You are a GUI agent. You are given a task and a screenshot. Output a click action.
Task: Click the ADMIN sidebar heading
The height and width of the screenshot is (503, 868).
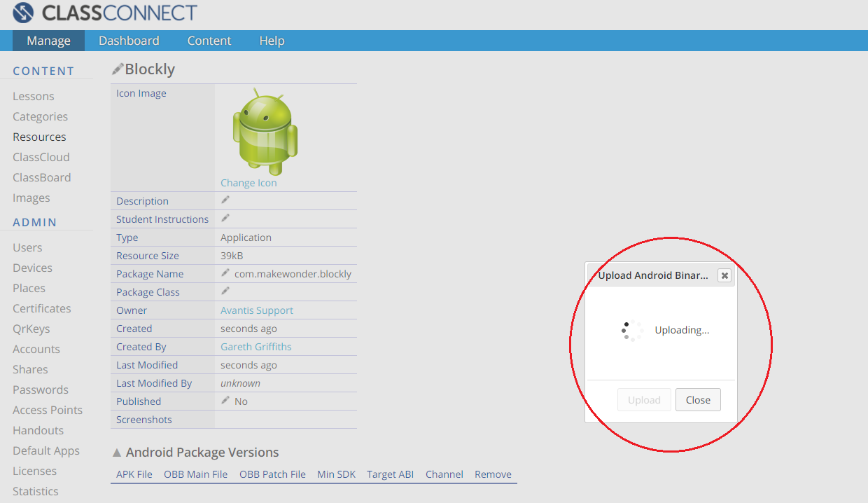click(35, 222)
